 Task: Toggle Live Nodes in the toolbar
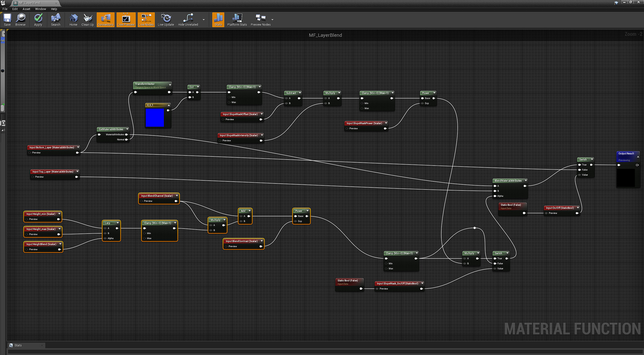click(146, 19)
